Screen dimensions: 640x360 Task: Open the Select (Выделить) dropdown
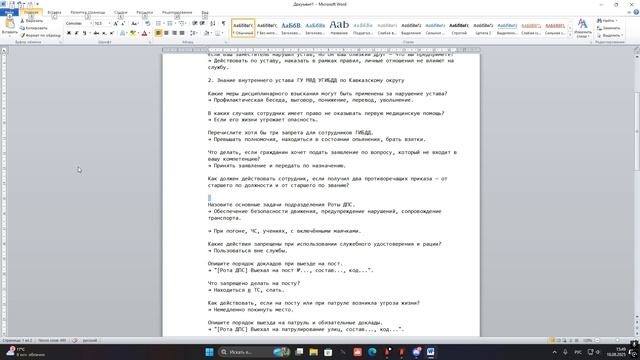(610, 36)
